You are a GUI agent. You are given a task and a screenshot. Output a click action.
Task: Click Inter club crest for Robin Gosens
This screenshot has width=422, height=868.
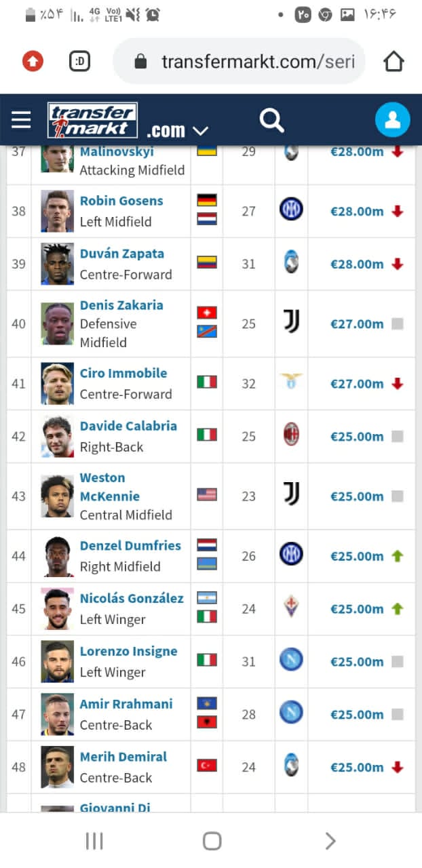coord(291,210)
